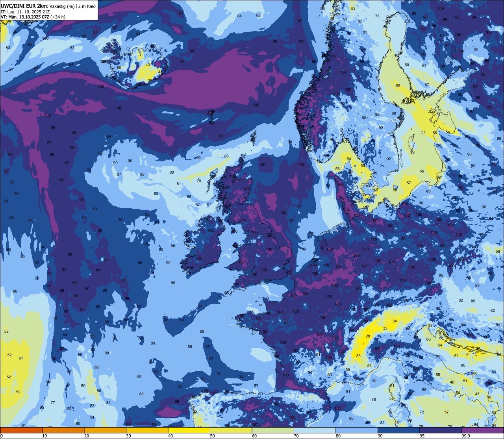The width and height of the screenshot is (504, 439).
Task: Click the 'UWC/DINI EUR 2km' title text
Action: pyautogui.click(x=24, y=6)
